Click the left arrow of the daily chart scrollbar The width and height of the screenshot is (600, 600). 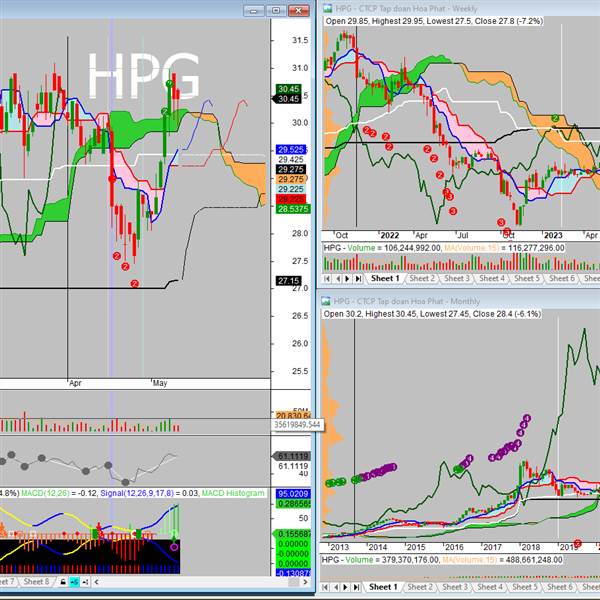pyautogui.click(x=96, y=582)
